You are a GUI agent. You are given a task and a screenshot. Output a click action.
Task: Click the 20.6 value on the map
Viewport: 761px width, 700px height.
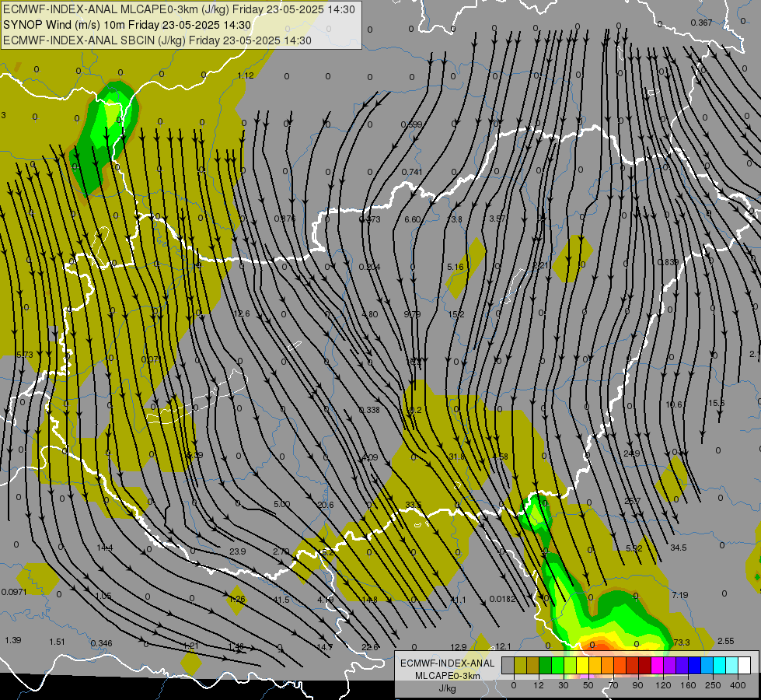point(325,505)
